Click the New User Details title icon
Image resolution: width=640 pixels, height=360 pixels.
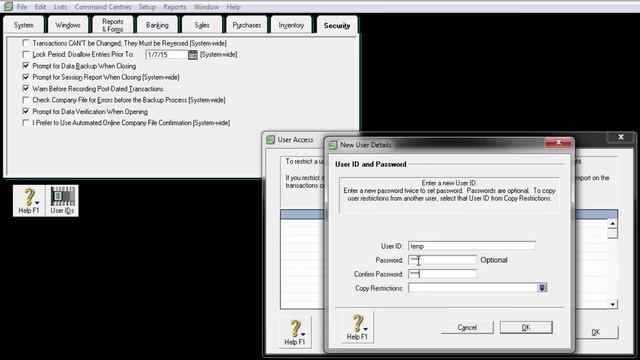point(333,145)
